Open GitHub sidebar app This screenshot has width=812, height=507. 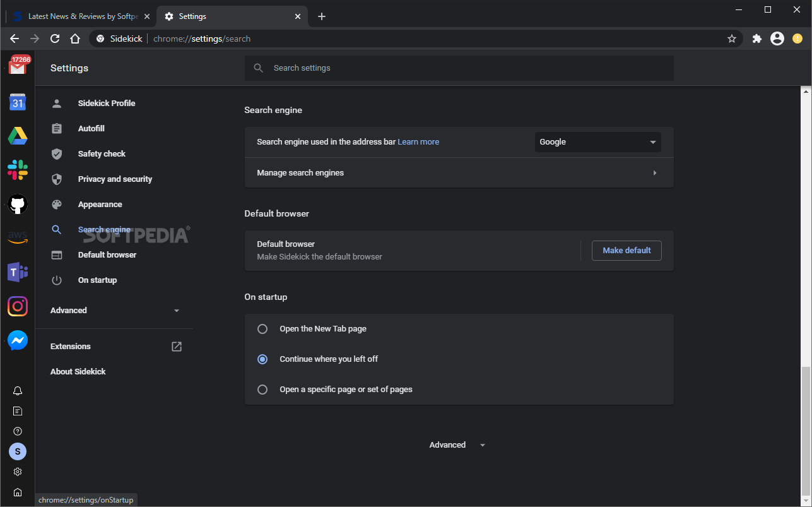click(x=18, y=204)
